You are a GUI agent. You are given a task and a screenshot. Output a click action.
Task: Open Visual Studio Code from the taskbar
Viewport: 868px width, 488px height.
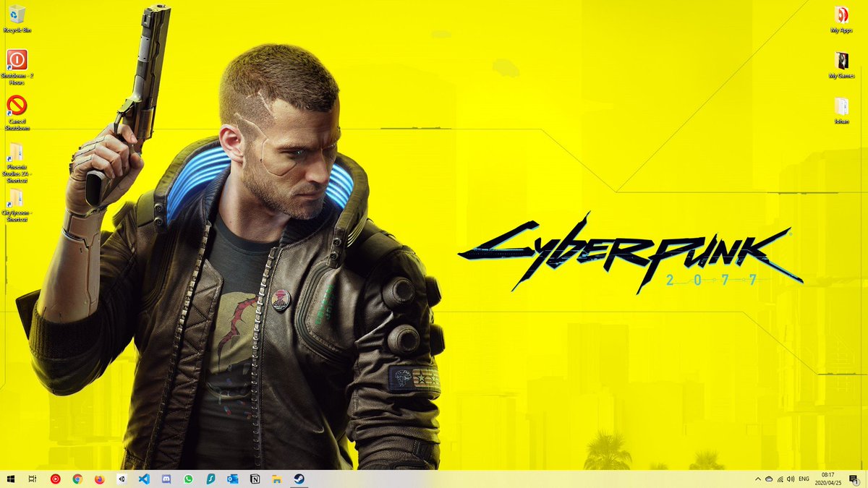pos(144,479)
